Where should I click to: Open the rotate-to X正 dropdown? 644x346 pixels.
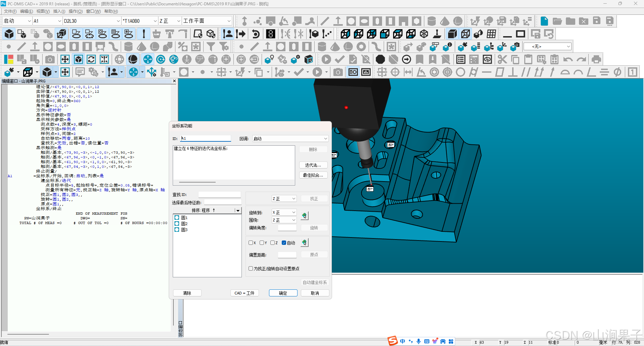(x=284, y=212)
